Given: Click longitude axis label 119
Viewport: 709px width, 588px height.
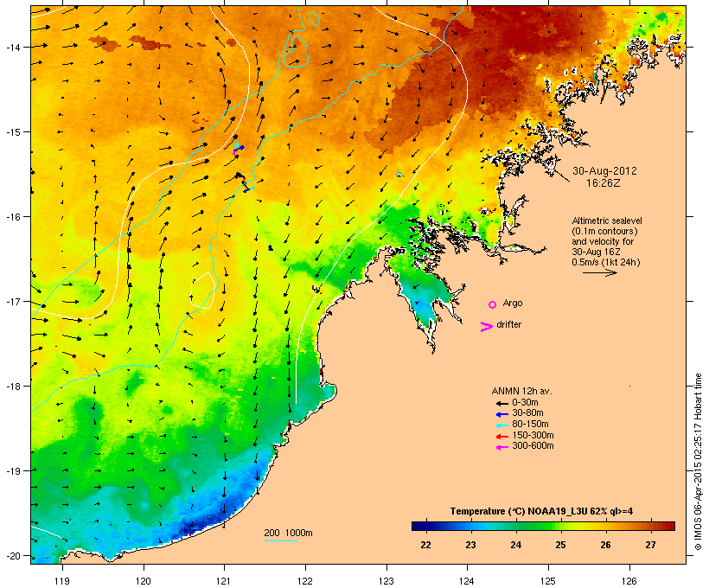Looking at the screenshot, I should (62, 581).
